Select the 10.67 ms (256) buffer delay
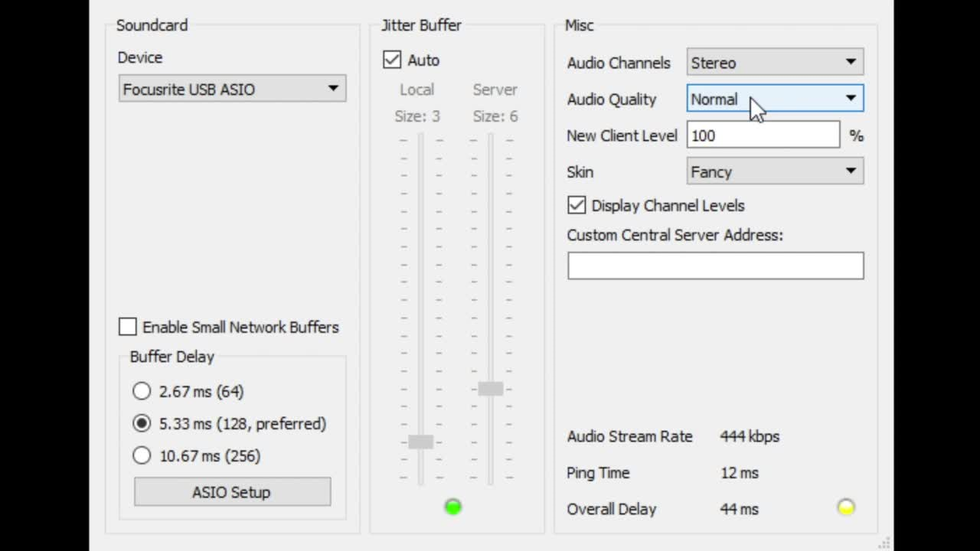The image size is (980, 551). click(142, 455)
